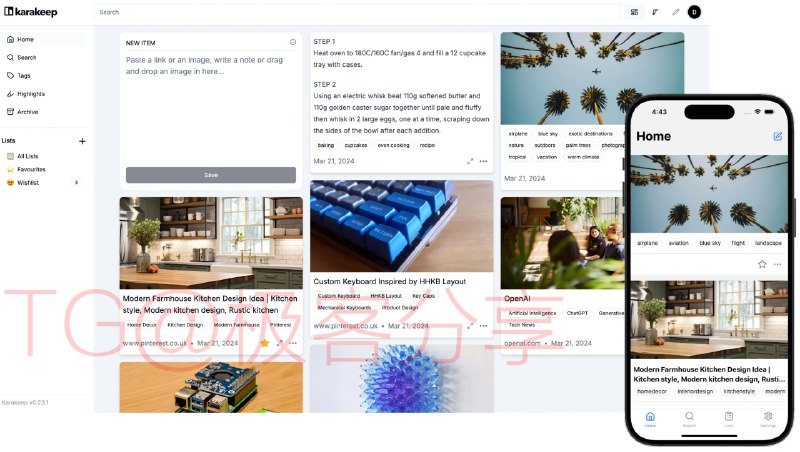Screen dimensions: 800x452
Task: Select the 'baking' tag on the recipe card
Action: coord(326,145)
